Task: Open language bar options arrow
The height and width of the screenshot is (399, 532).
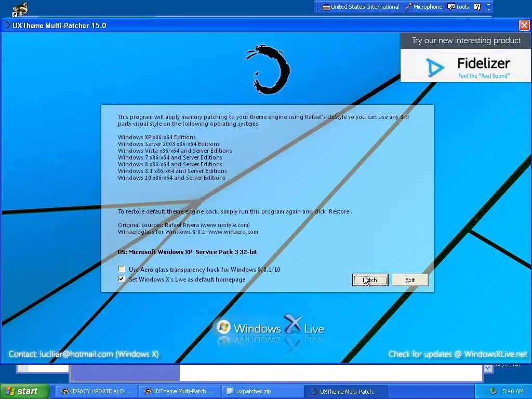Action: [488, 9]
